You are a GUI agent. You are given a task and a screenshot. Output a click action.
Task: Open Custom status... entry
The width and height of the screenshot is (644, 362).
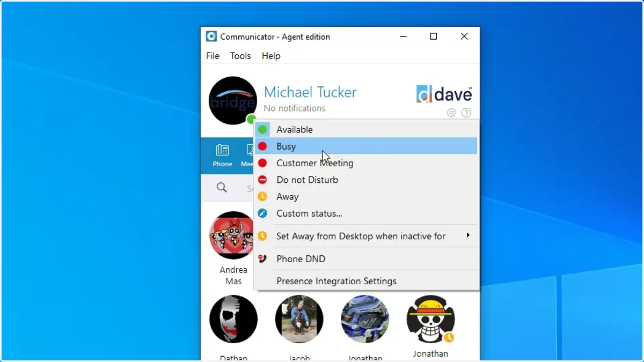tap(366, 213)
